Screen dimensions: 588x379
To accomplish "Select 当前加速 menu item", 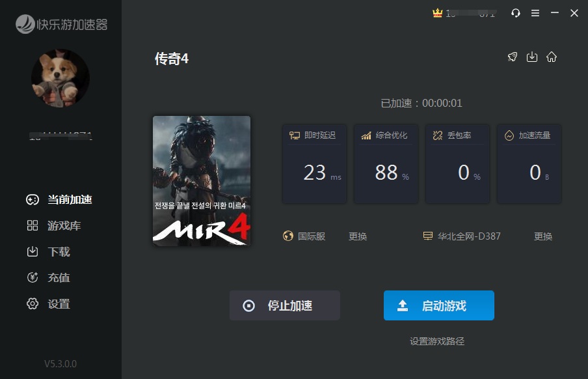I will 59,199.
